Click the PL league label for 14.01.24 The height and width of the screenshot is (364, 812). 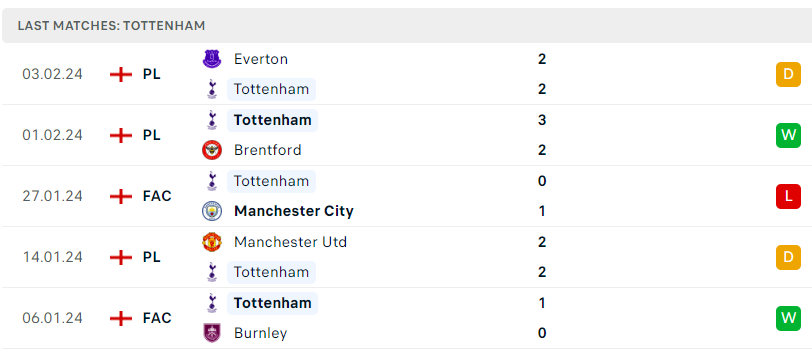point(152,257)
